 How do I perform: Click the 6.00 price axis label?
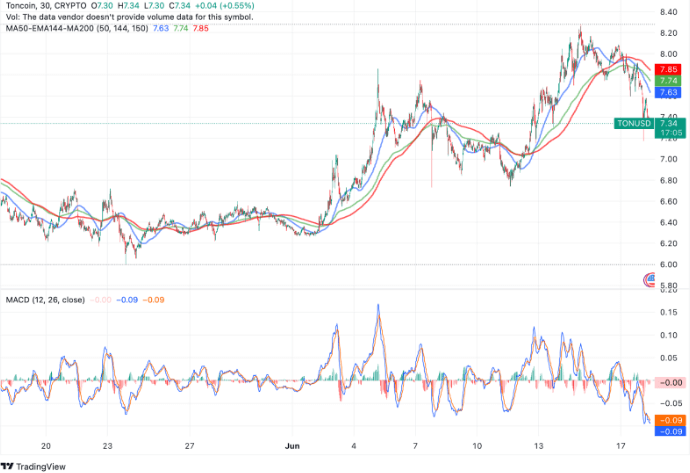[668, 264]
